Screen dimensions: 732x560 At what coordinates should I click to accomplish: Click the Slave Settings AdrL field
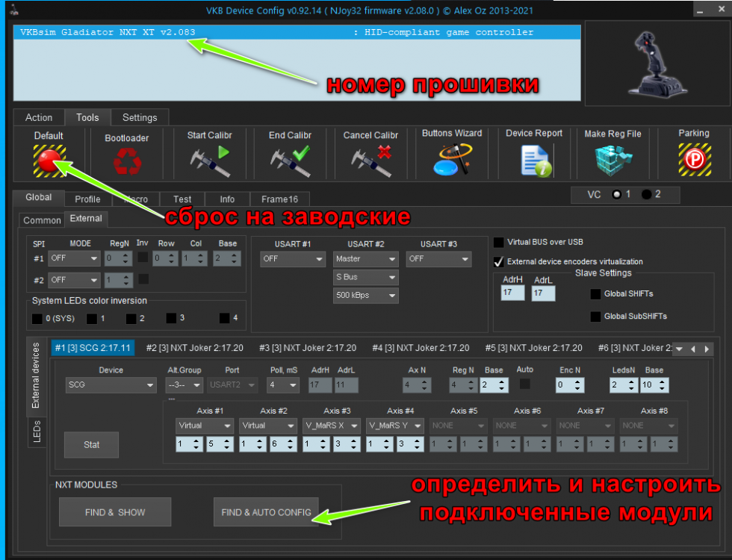[544, 293]
